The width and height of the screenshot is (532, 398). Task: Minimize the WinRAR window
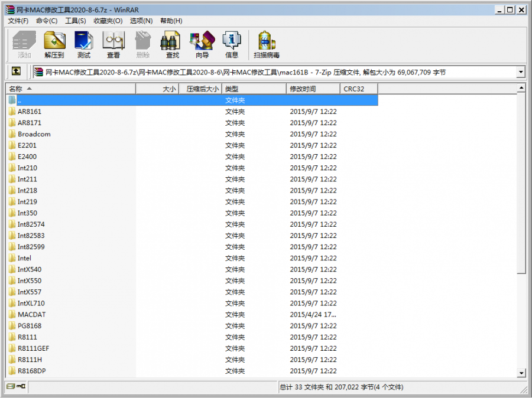point(499,10)
